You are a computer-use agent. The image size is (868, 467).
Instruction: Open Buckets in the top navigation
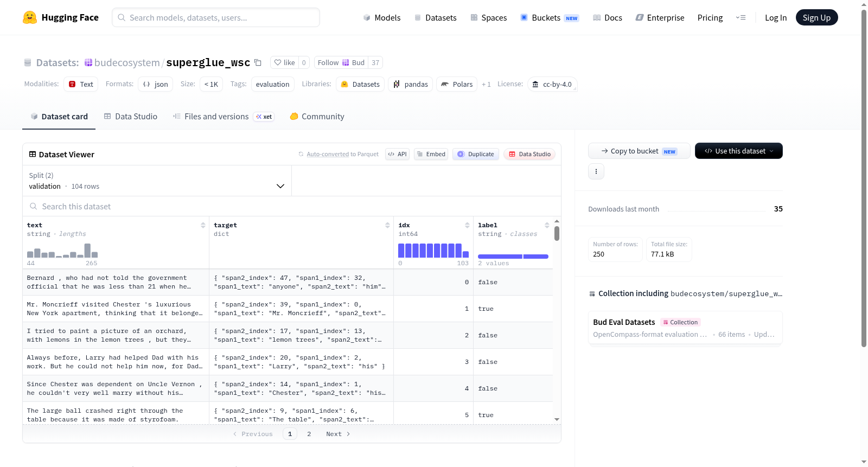[x=550, y=17]
